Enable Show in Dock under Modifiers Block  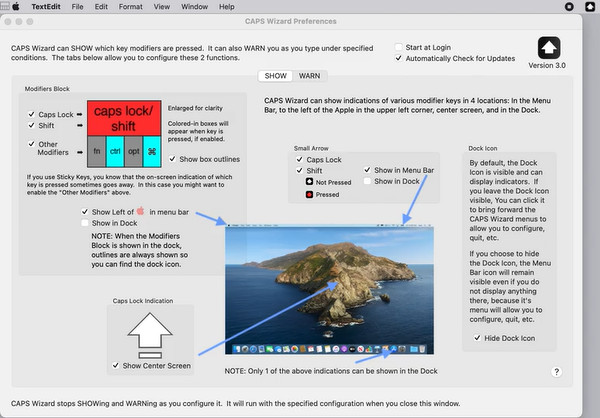(x=85, y=223)
